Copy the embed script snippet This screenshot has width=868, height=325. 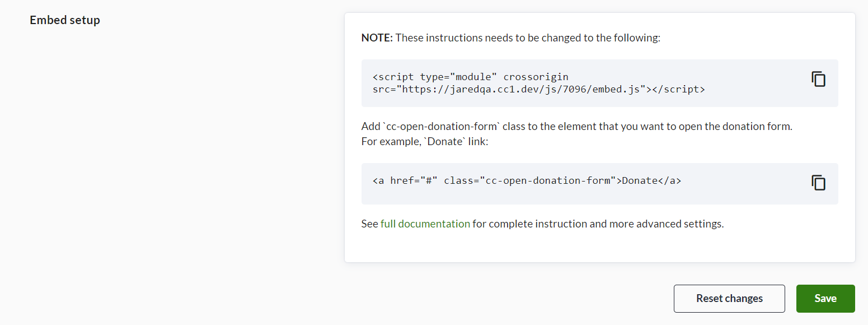(818, 79)
